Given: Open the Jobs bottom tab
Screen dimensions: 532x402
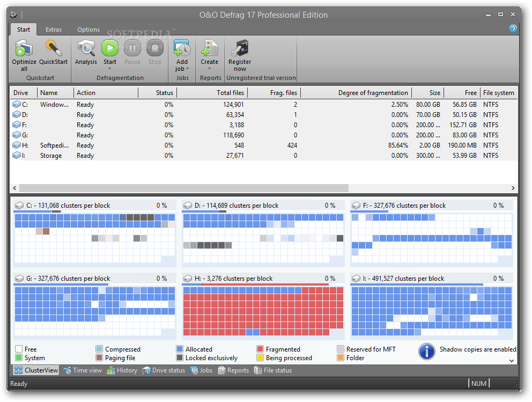Looking at the screenshot, I should 201,370.
